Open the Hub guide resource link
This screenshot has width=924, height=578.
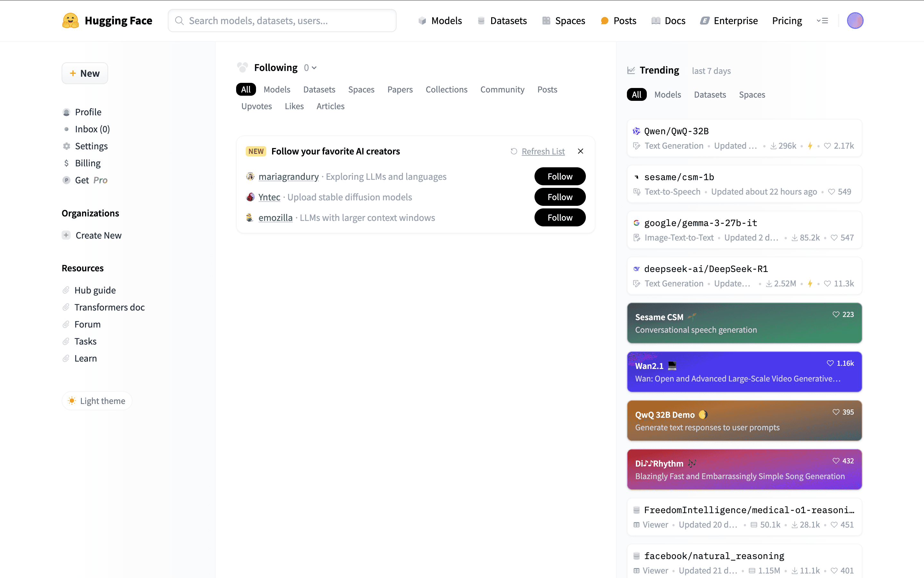pyautogui.click(x=95, y=290)
